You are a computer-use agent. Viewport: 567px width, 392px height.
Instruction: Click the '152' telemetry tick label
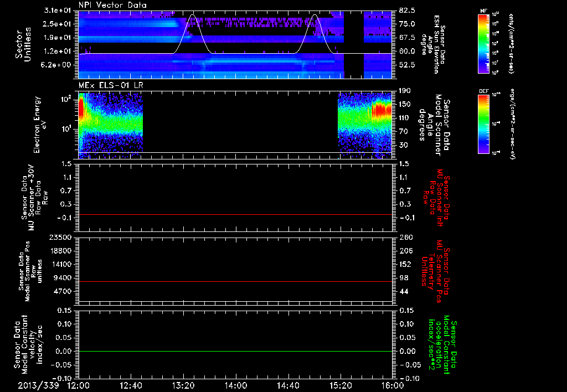[406, 264]
